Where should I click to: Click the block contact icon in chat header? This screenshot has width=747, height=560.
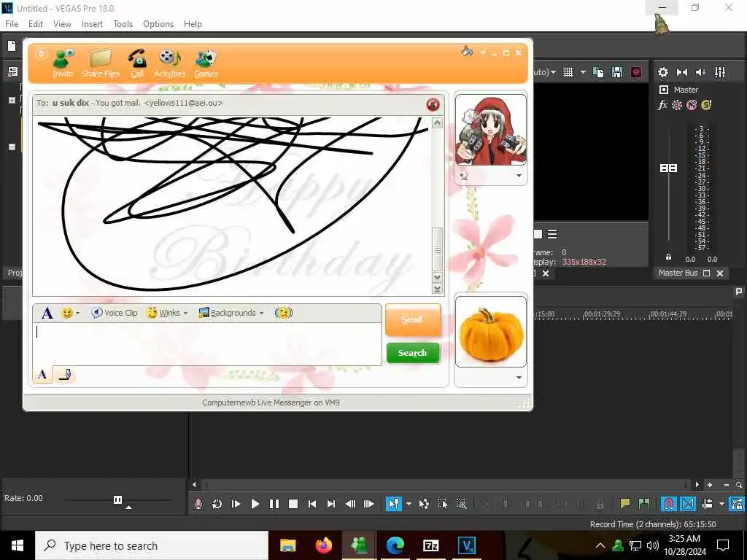[x=433, y=104]
